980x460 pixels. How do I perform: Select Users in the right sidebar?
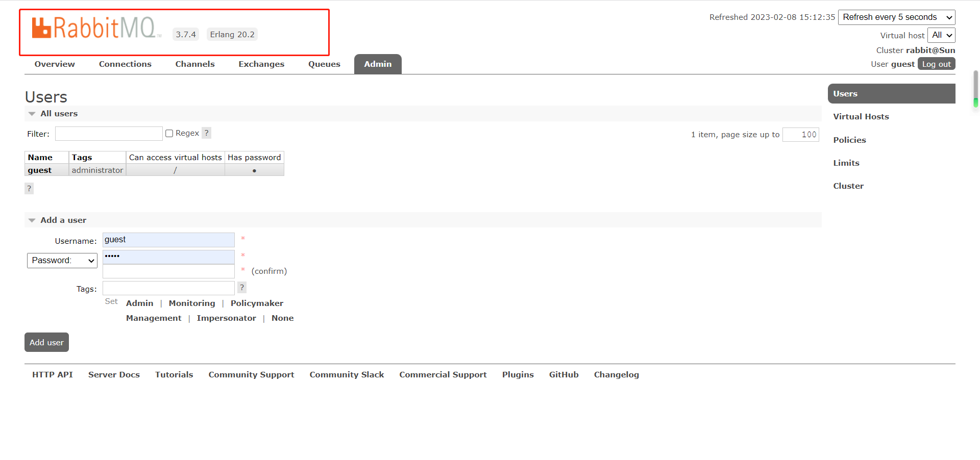(891, 94)
